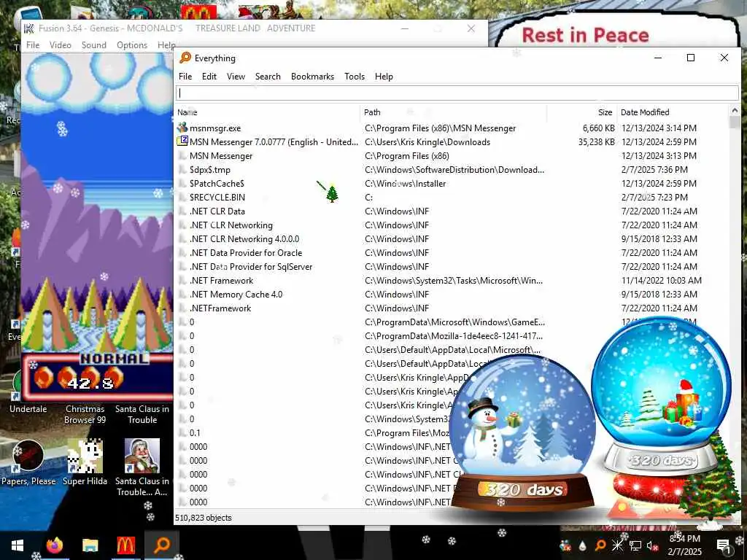Click the results scrollbar up arrow
This screenshot has height=560, width=747.
point(734,111)
